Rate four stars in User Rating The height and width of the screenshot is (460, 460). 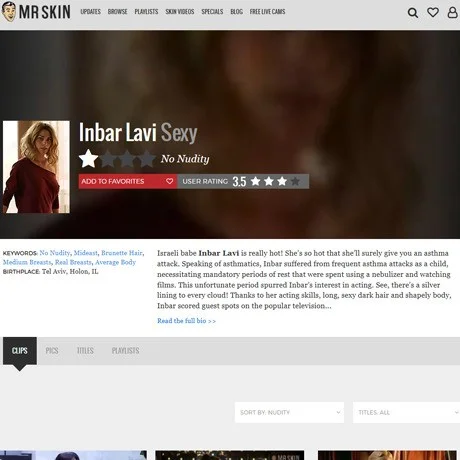coord(295,181)
